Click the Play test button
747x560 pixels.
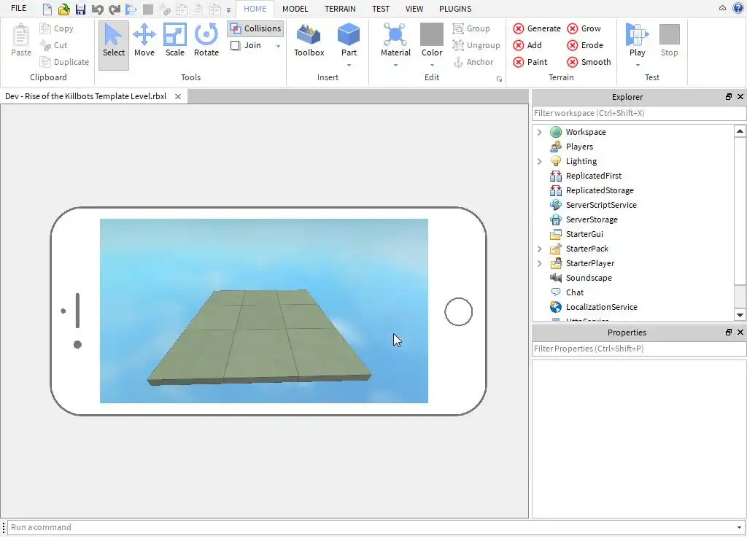pos(637,40)
